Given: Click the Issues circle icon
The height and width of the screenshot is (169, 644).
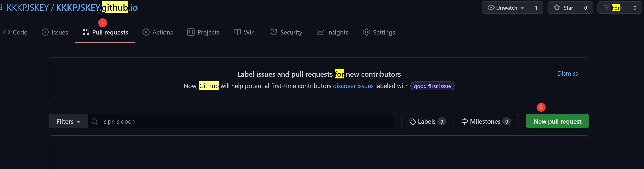Looking at the screenshot, I should (x=45, y=32).
